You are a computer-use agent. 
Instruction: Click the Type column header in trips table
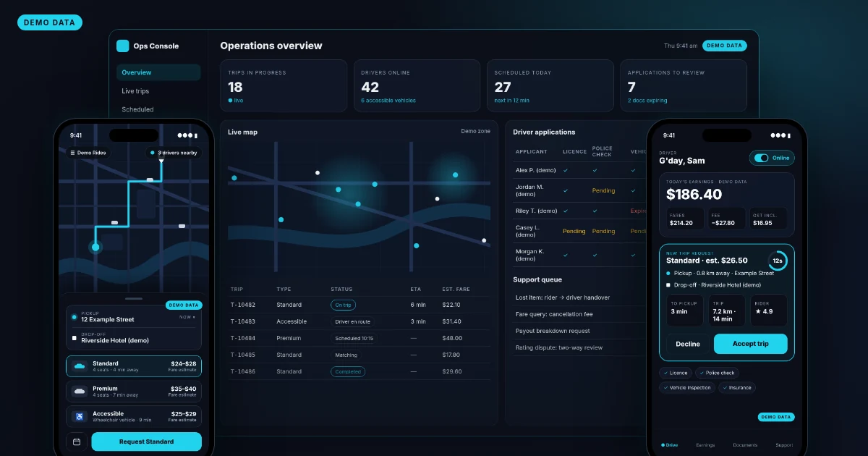point(284,289)
